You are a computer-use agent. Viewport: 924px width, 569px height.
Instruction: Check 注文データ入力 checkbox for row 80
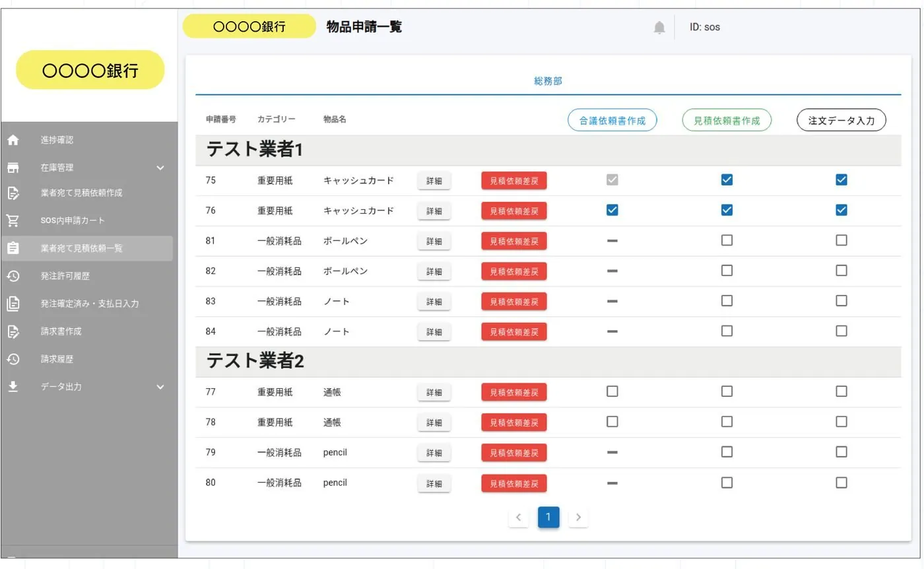point(841,483)
